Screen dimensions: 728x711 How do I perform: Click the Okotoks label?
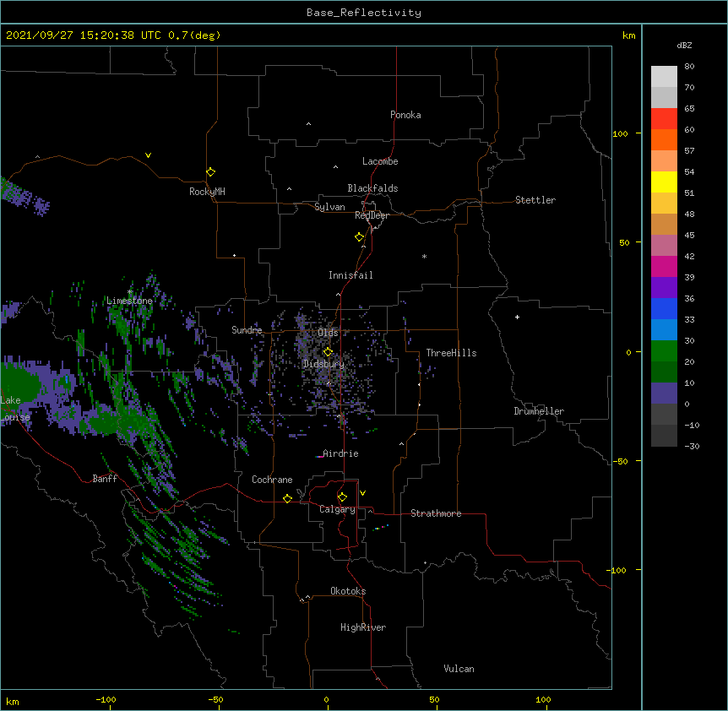[348, 591]
